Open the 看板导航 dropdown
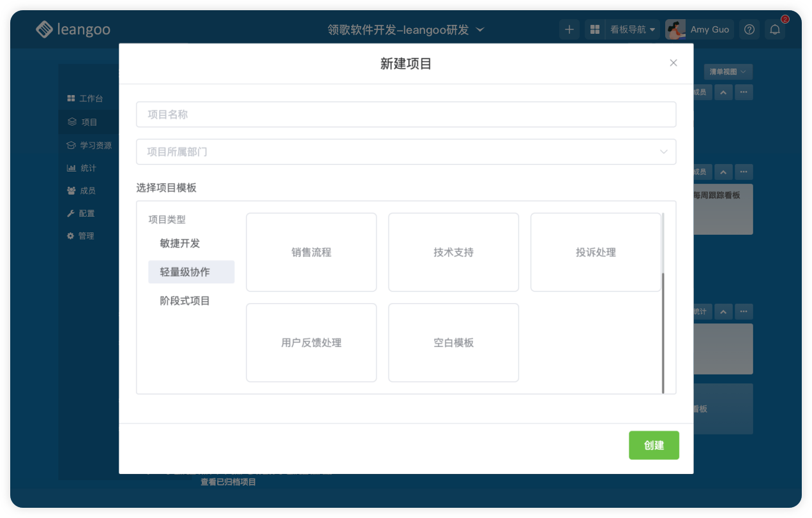The height and width of the screenshot is (518, 812). pyautogui.click(x=632, y=29)
